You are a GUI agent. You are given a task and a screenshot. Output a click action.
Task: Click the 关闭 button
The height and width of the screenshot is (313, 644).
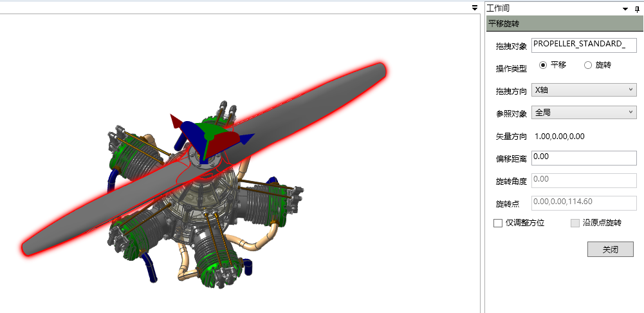pyautogui.click(x=611, y=249)
